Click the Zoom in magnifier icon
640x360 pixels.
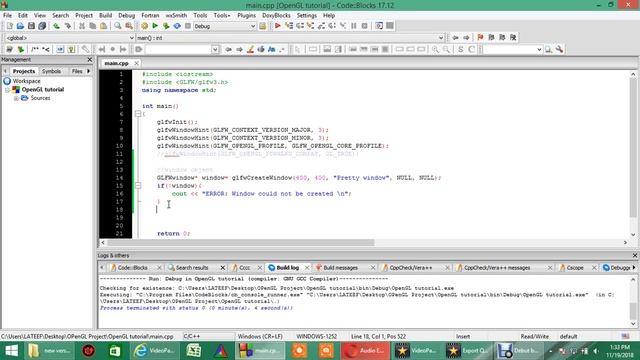pyautogui.click(x=435, y=49)
